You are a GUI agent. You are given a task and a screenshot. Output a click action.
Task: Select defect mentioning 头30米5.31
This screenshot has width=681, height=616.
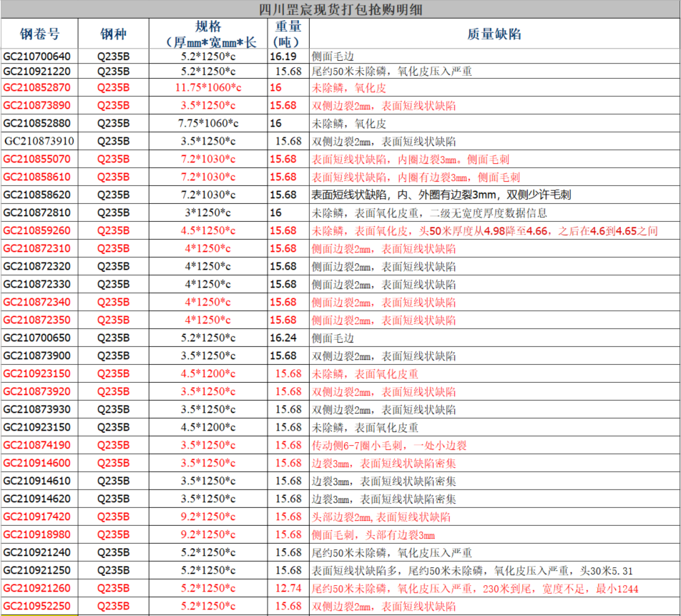coord(472,570)
